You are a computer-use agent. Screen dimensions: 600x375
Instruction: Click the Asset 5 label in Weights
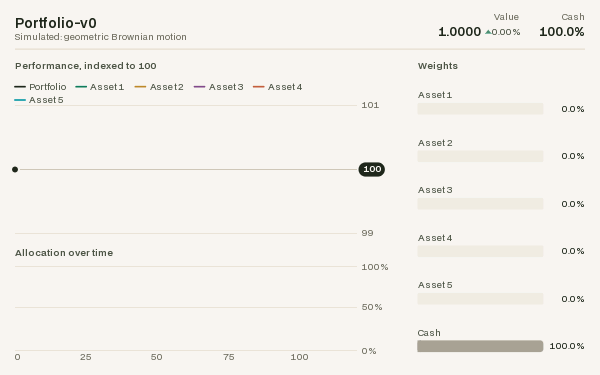435,285
